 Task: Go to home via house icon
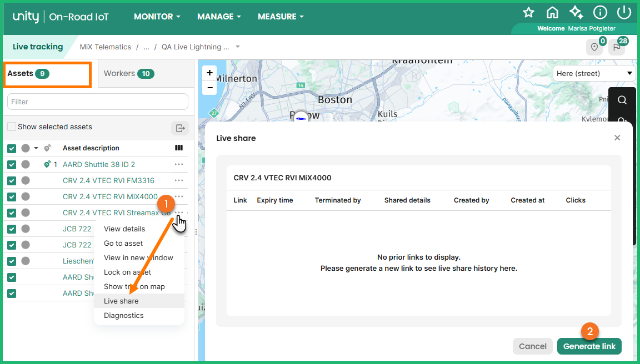[552, 13]
